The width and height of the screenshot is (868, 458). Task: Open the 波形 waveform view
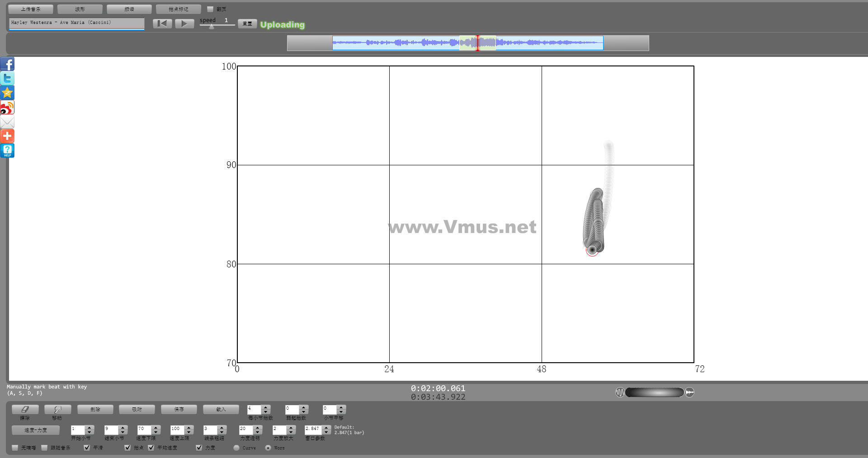pos(80,9)
